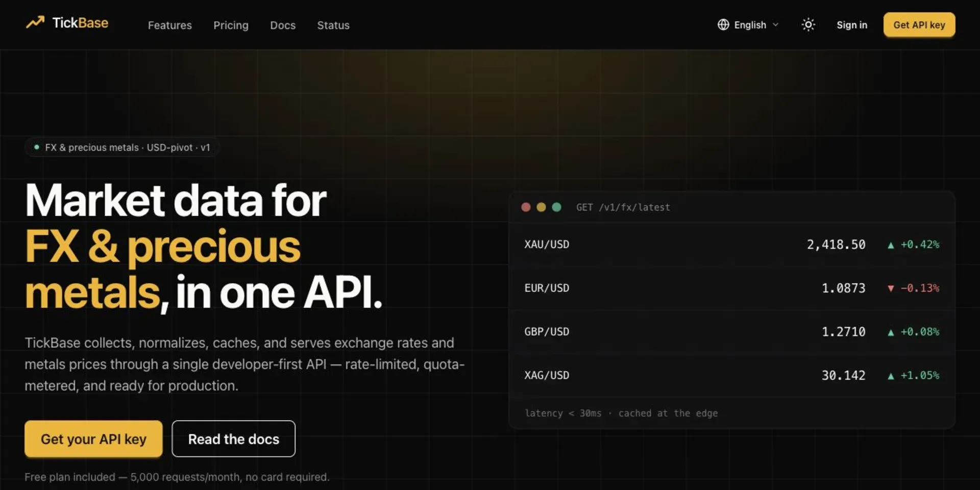Image resolution: width=980 pixels, height=490 pixels.
Task: Click the globe language icon
Action: [723, 24]
